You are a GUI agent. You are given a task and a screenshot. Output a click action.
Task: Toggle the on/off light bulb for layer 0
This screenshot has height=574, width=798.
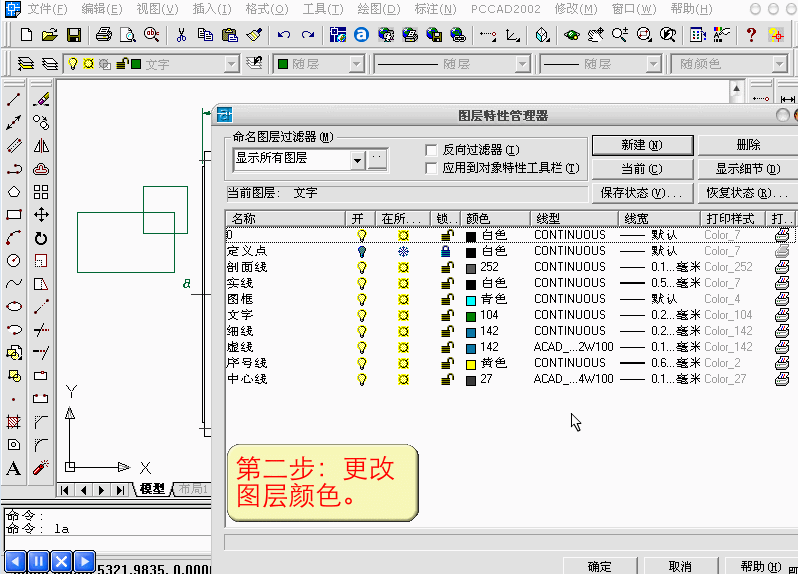[x=362, y=235]
